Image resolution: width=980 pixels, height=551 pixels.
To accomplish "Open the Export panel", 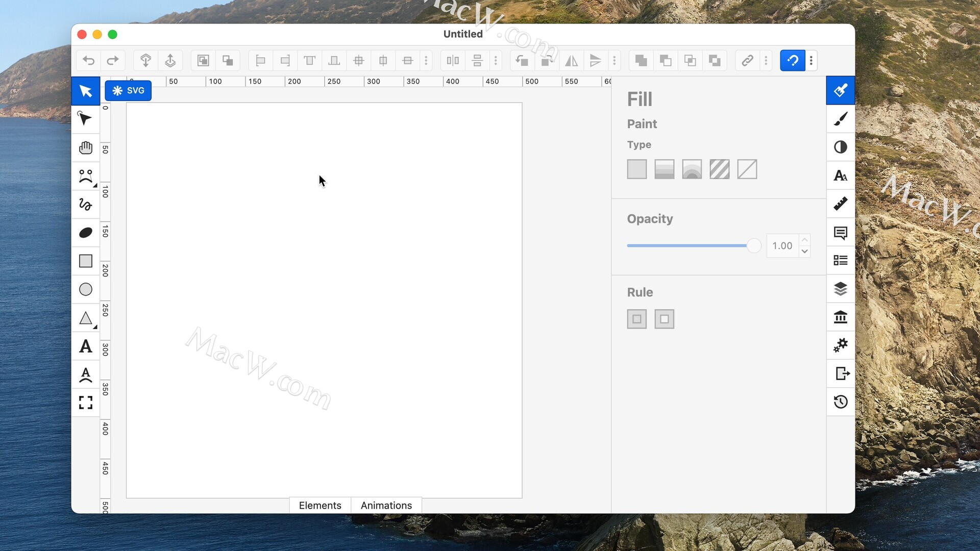I will click(x=841, y=373).
